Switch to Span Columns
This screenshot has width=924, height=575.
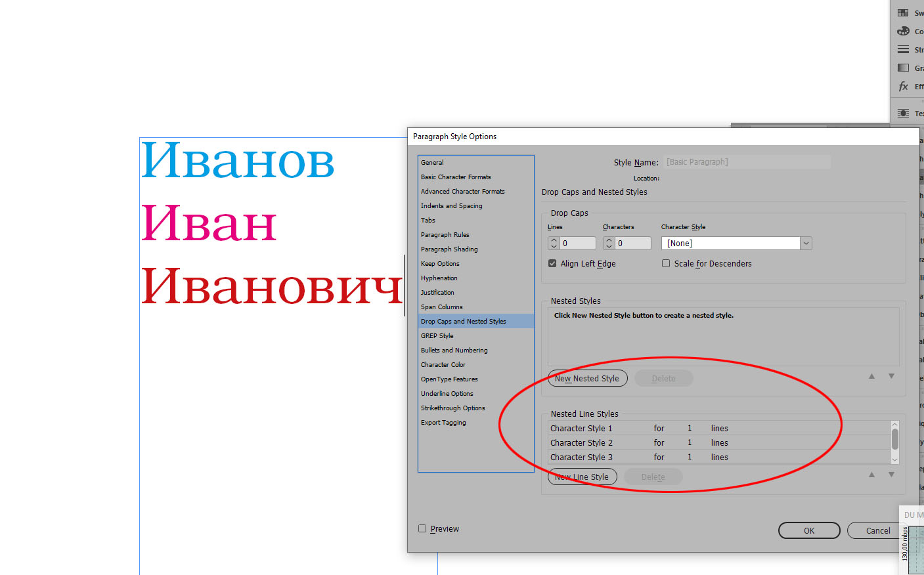(475, 307)
